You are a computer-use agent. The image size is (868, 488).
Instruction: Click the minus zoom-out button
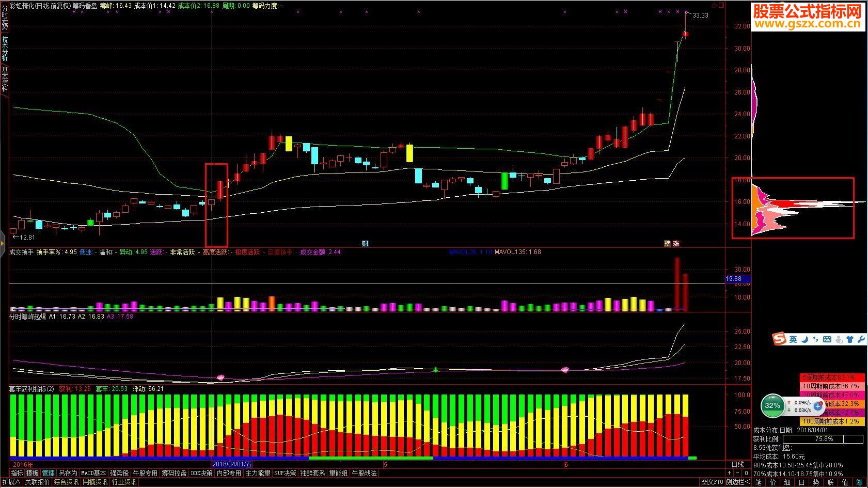[737, 473]
